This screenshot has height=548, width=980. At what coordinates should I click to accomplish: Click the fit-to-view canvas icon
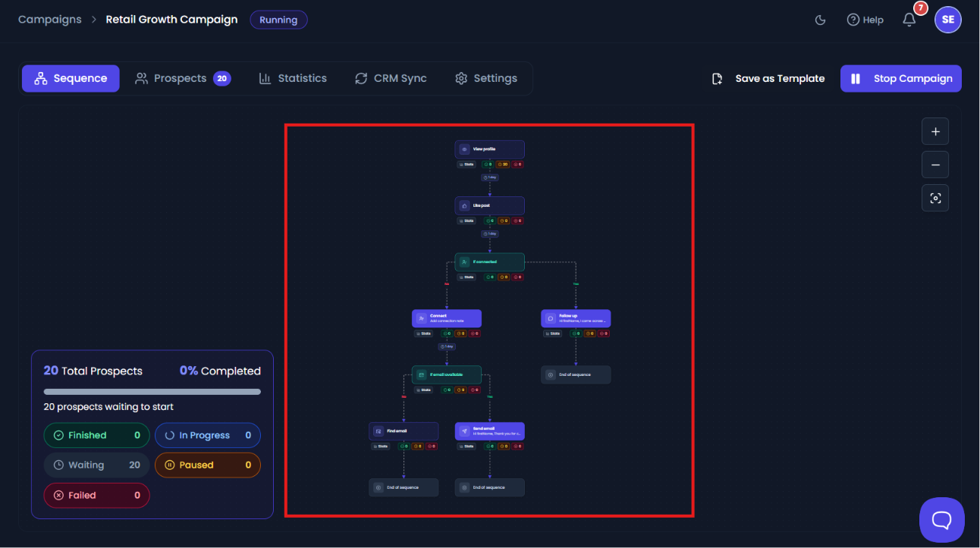point(935,198)
